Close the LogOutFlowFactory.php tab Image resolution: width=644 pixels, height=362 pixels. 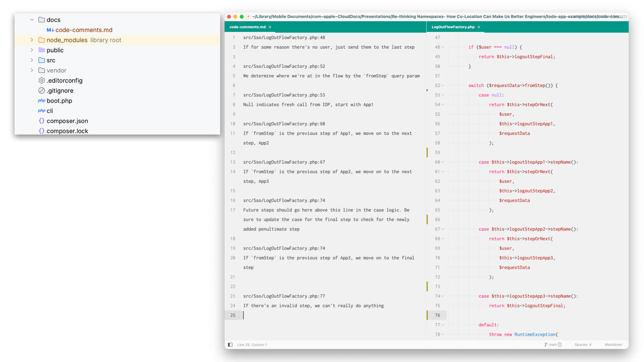pyautogui.click(x=479, y=27)
